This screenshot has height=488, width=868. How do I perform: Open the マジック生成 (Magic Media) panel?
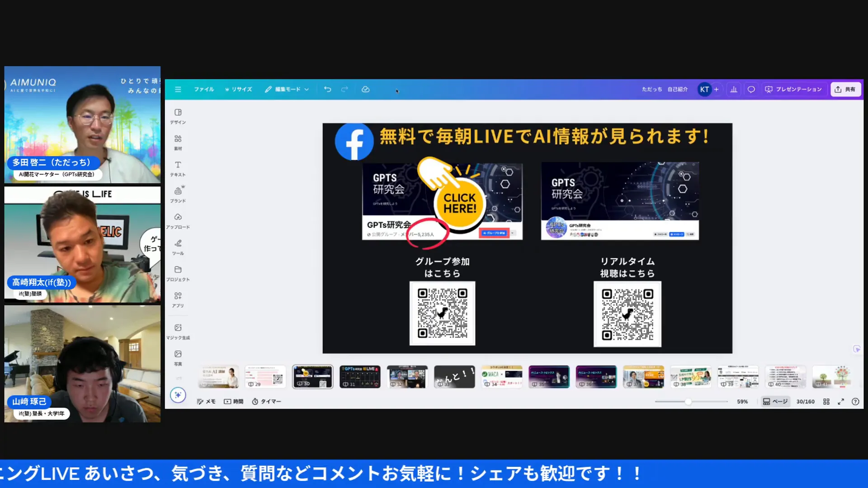coord(178,332)
